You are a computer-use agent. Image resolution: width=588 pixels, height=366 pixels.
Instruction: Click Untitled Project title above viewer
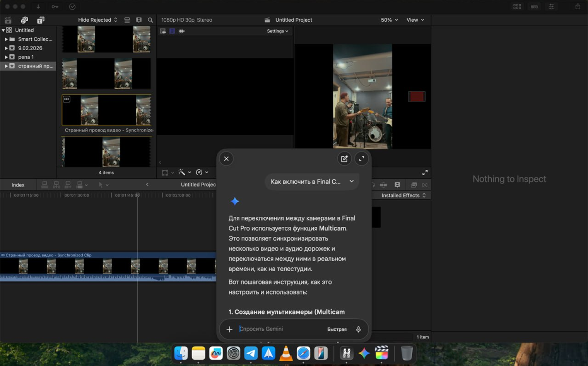[294, 20]
